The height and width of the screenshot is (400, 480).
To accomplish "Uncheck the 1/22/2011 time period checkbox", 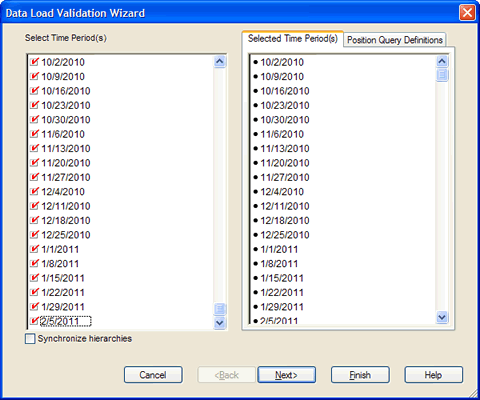I will 34,292.
